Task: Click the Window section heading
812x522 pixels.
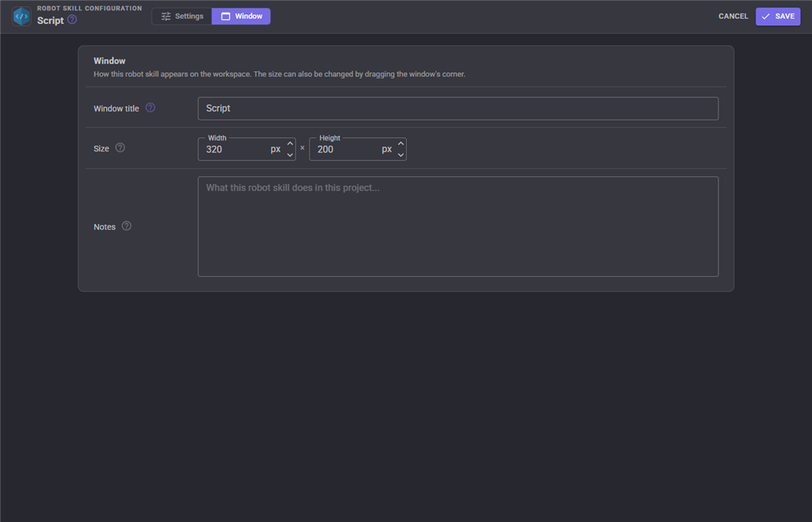Action: click(109, 61)
